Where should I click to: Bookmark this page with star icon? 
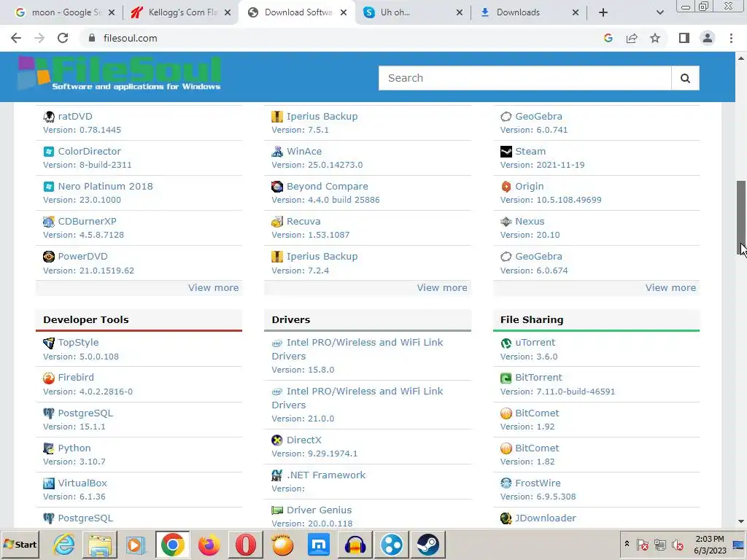coord(655,38)
